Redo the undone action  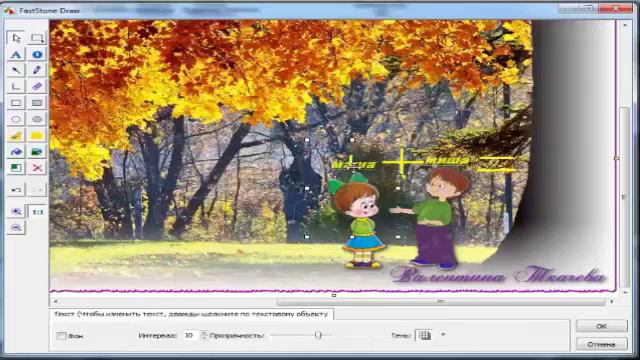(37, 190)
